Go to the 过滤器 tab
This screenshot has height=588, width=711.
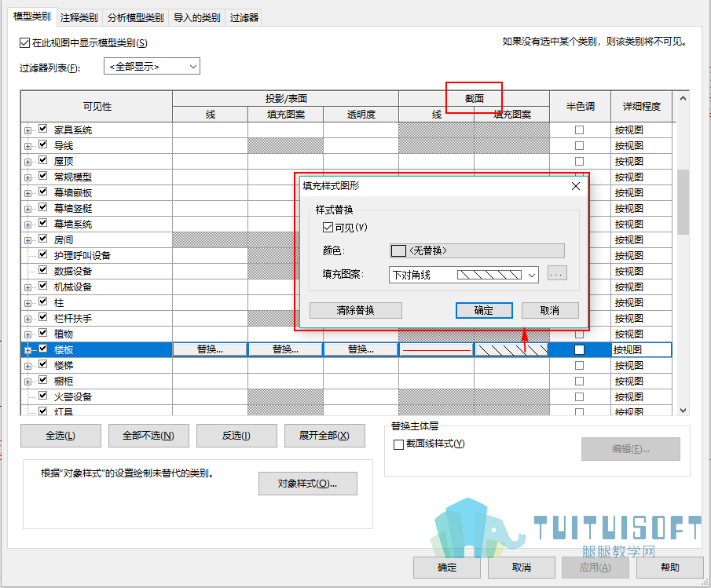[x=244, y=18]
